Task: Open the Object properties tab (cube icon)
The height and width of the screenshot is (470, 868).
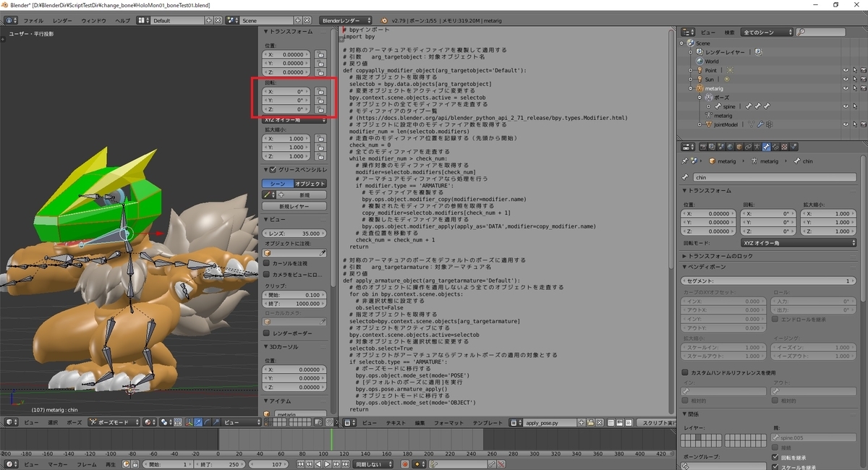Action: (739, 148)
